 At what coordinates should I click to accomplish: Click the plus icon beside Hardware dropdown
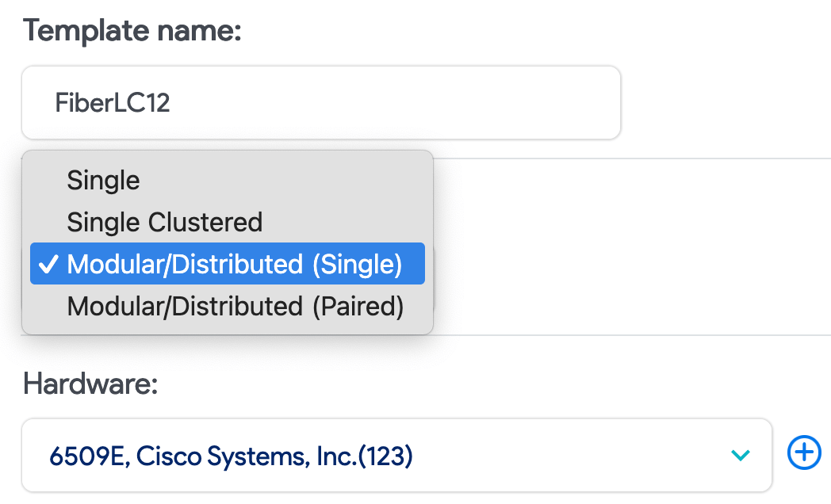tap(804, 452)
